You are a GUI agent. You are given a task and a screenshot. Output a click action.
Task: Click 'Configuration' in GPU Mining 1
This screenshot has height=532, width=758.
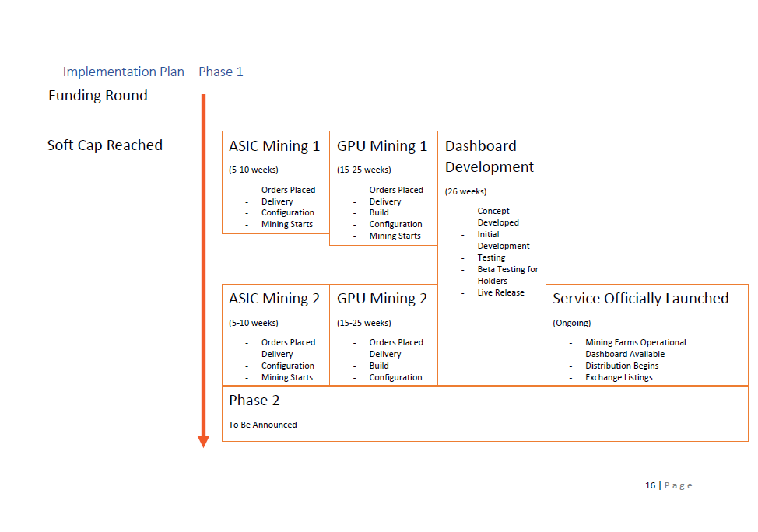pos(395,224)
